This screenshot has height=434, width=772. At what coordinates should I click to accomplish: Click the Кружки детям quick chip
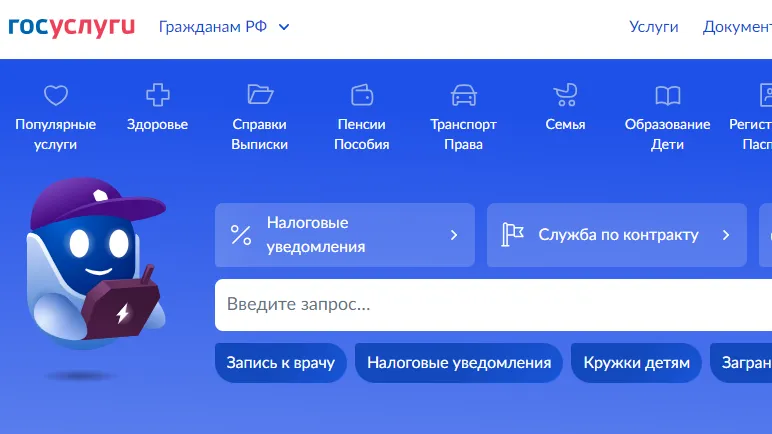(x=636, y=363)
